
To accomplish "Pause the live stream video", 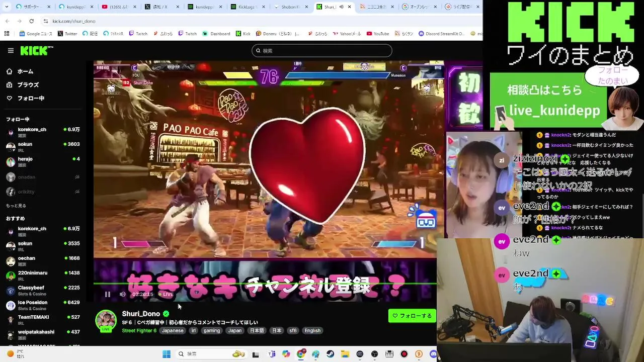I will pyautogui.click(x=107, y=295).
